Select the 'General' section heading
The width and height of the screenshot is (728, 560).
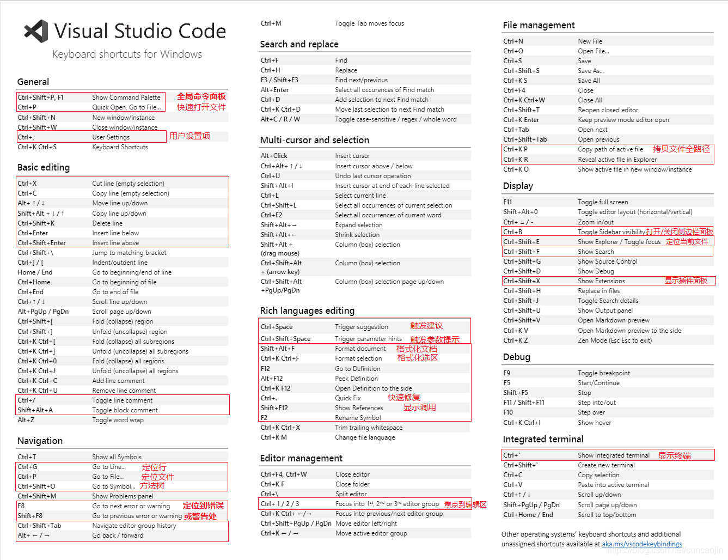(x=33, y=82)
